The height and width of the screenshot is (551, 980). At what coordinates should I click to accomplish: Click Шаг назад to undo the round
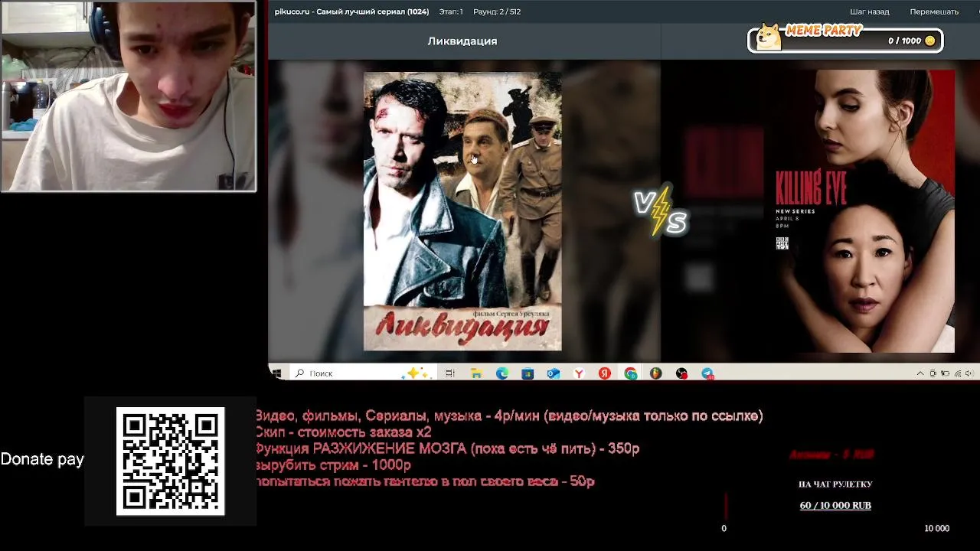point(869,11)
